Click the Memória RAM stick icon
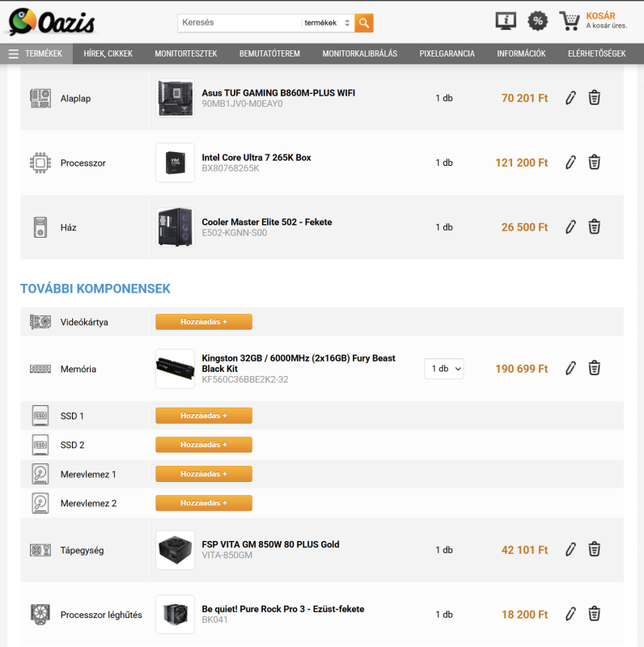 click(40, 369)
